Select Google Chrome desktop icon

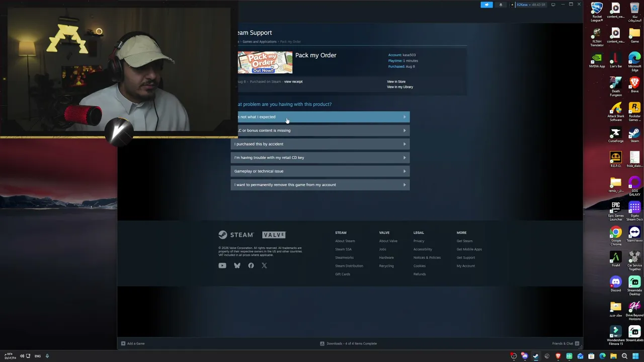(x=616, y=236)
